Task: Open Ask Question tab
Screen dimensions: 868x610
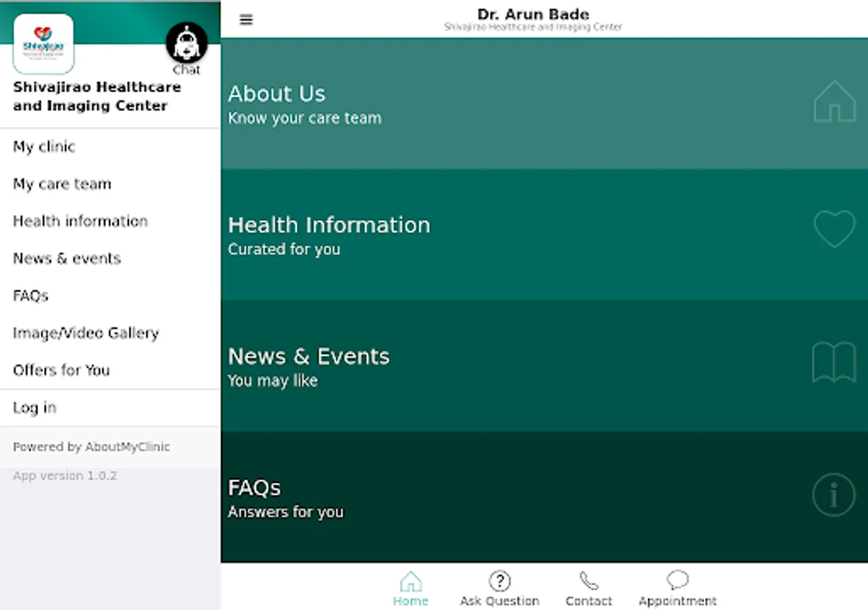Action: pyautogui.click(x=500, y=589)
